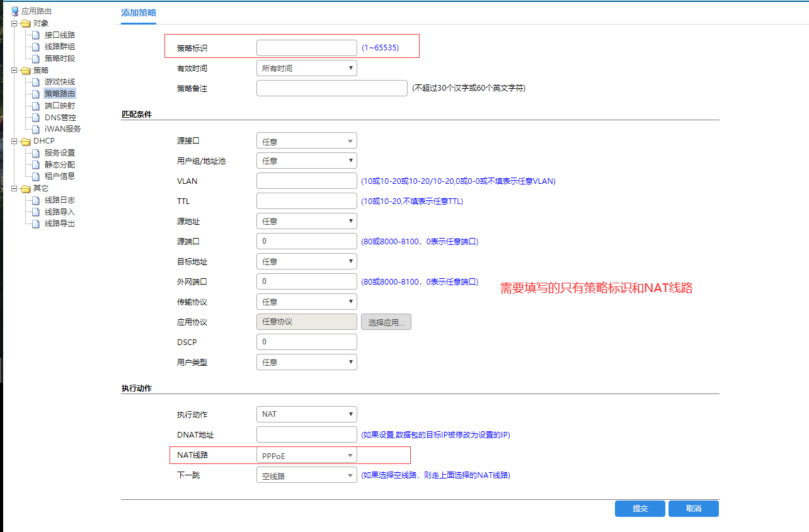Click the page icon beside iWAN服务
This screenshot has height=532, width=809.
(x=37, y=129)
